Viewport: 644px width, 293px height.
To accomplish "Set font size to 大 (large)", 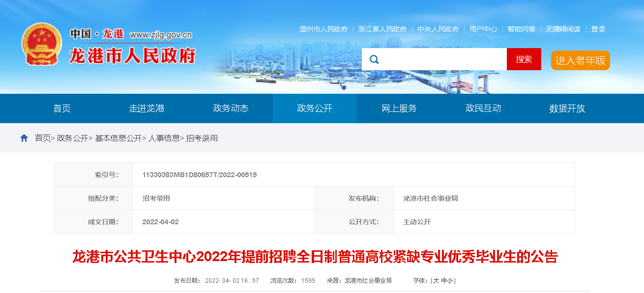I will tap(436, 281).
